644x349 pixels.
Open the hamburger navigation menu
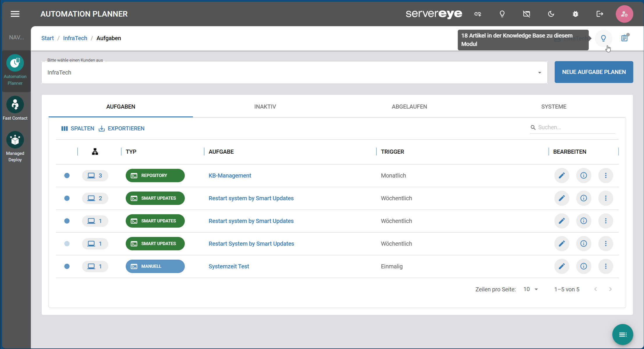coord(15,14)
